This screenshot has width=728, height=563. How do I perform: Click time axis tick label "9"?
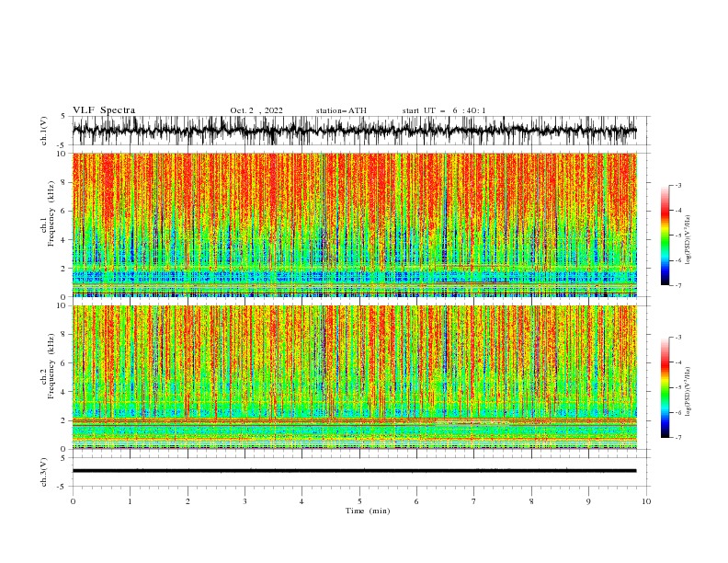[588, 501]
